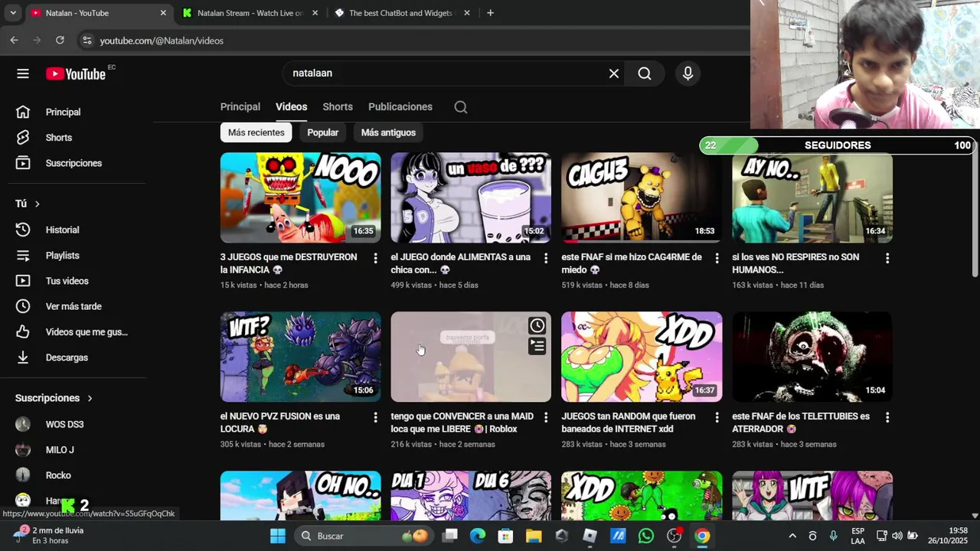Open WhatsApp from the taskbar
Viewport: 980px width, 551px height.
pos(645,536)
